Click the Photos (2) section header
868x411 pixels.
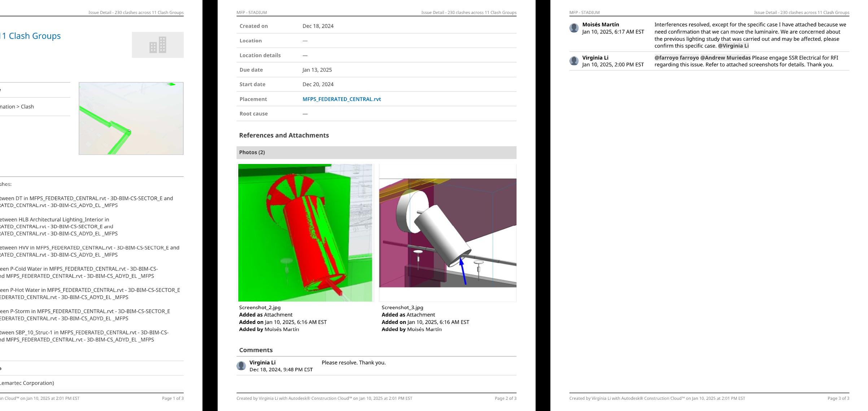pos(252,152)
